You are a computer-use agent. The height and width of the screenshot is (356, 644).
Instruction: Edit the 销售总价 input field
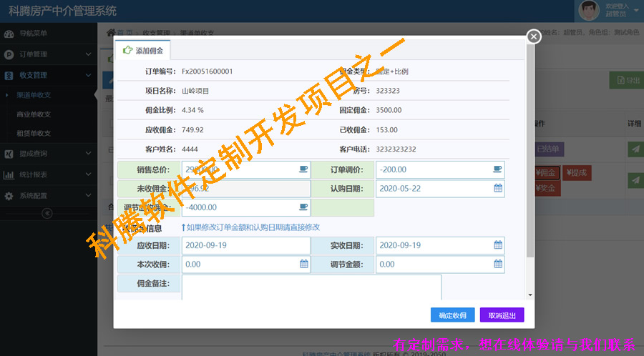[x=245, y=169]
